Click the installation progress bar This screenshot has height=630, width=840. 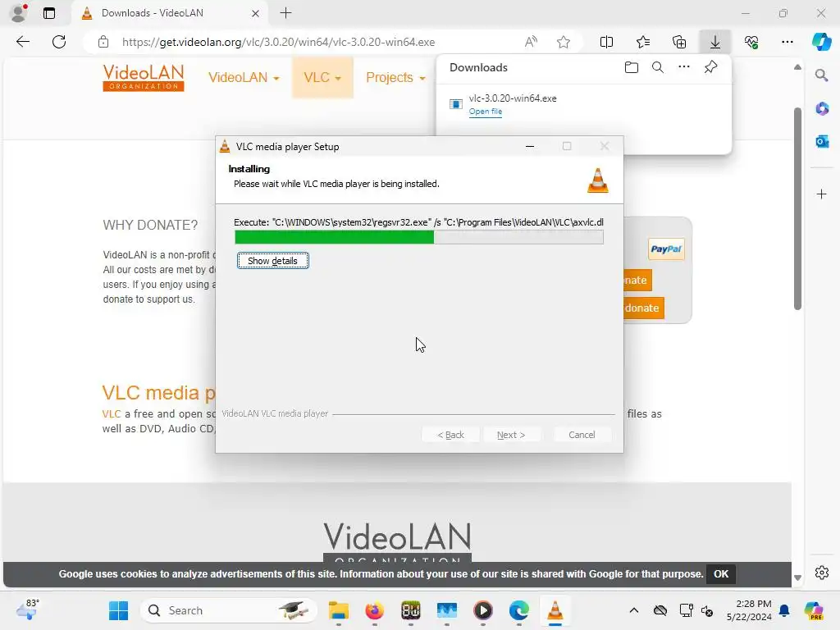pos(419,237)
